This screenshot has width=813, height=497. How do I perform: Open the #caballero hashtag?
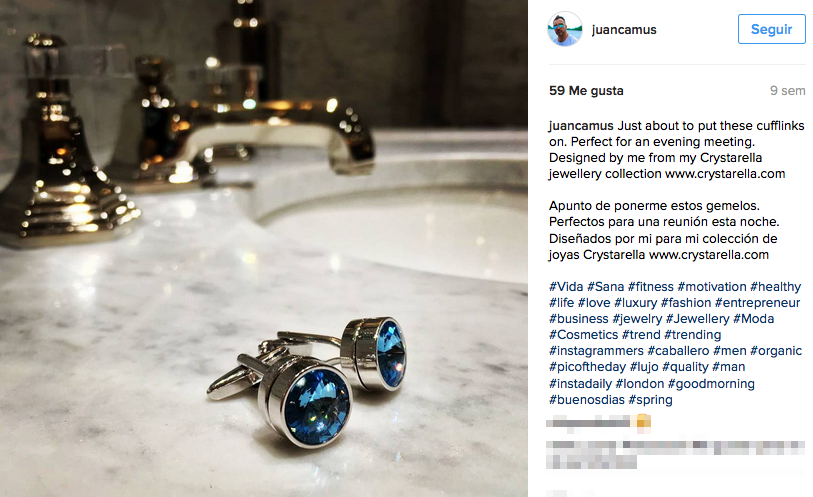pyautogui.click(x=678, y=351)
